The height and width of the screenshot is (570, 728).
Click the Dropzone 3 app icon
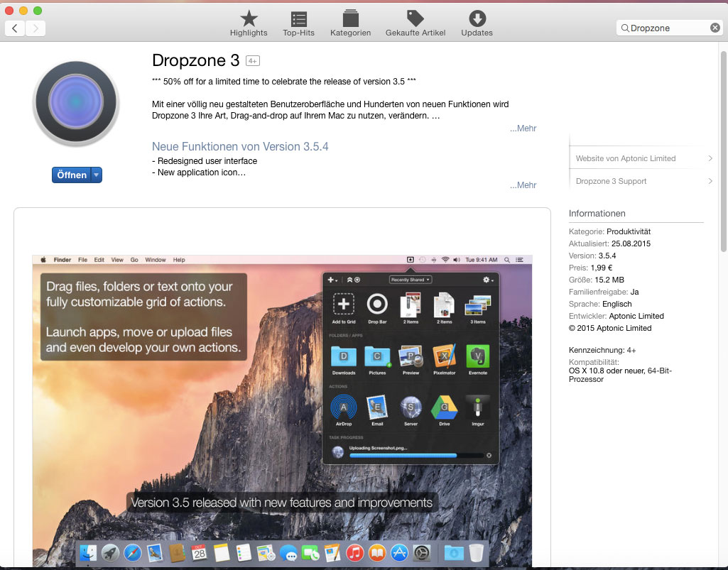point(76,103)
